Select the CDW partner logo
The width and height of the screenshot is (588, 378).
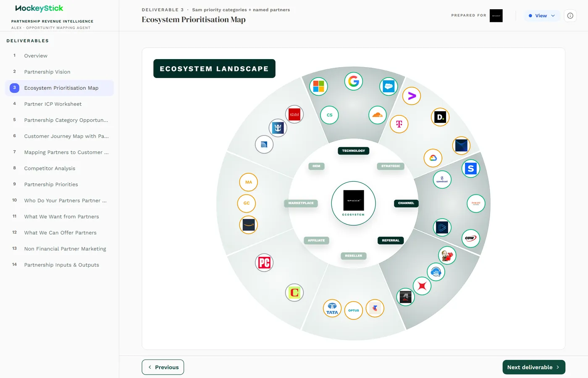(x=471, y=238)
